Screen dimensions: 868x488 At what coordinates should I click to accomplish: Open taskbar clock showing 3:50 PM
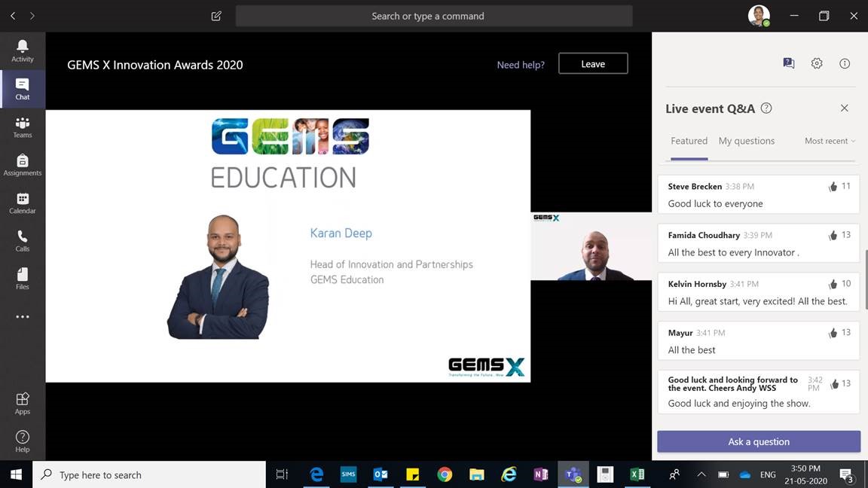pos(805,474)
